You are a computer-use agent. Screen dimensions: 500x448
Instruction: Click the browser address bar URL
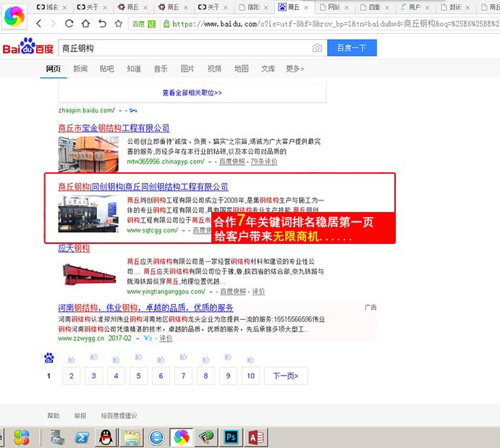(x=335, y=24)
